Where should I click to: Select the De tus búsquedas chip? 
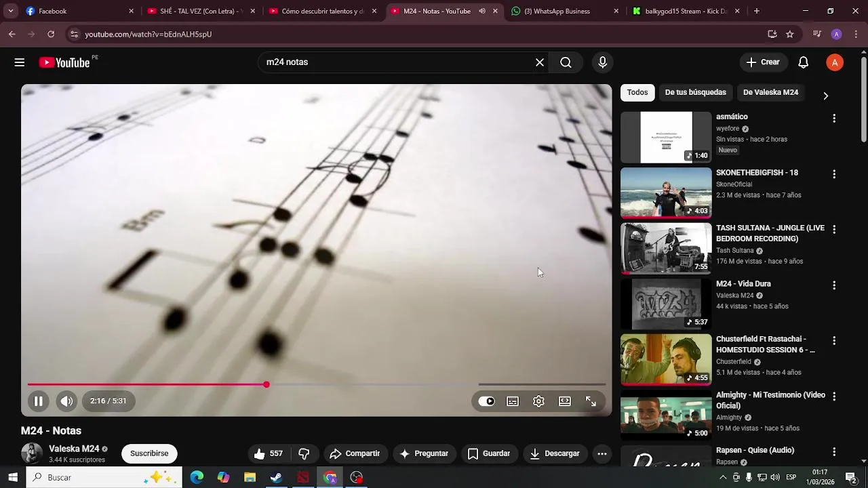(x=696, y=92)
